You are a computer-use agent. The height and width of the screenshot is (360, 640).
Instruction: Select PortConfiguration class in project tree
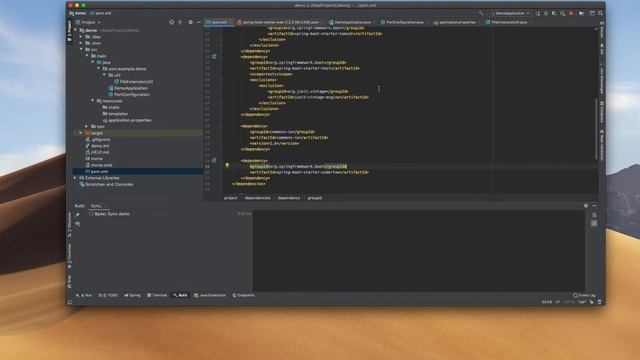point(129,95)
